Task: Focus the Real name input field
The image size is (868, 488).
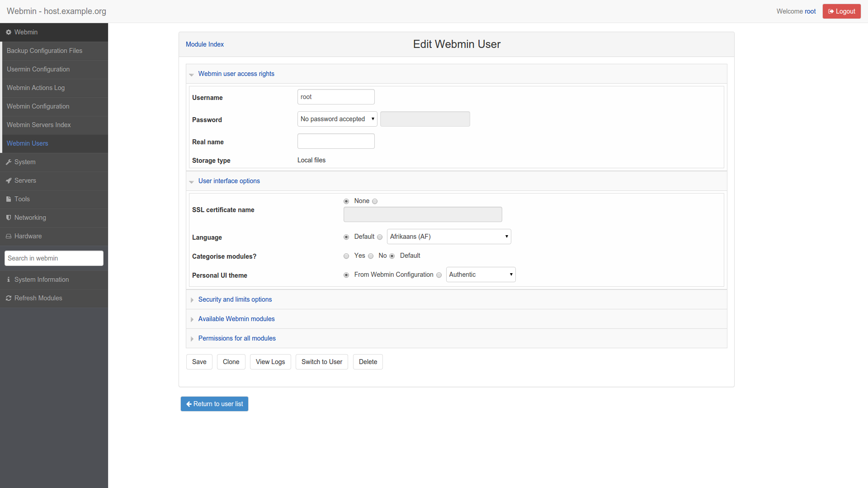Action: click(336, 141)
